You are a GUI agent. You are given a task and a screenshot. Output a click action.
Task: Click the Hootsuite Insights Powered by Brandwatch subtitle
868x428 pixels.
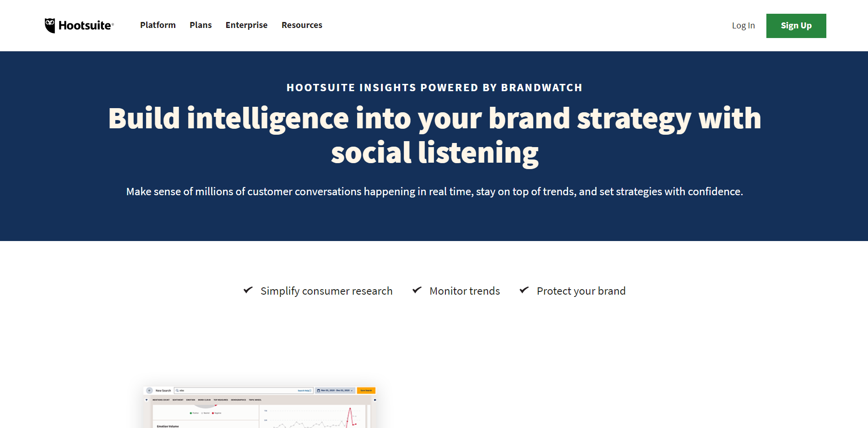[434, 88]
